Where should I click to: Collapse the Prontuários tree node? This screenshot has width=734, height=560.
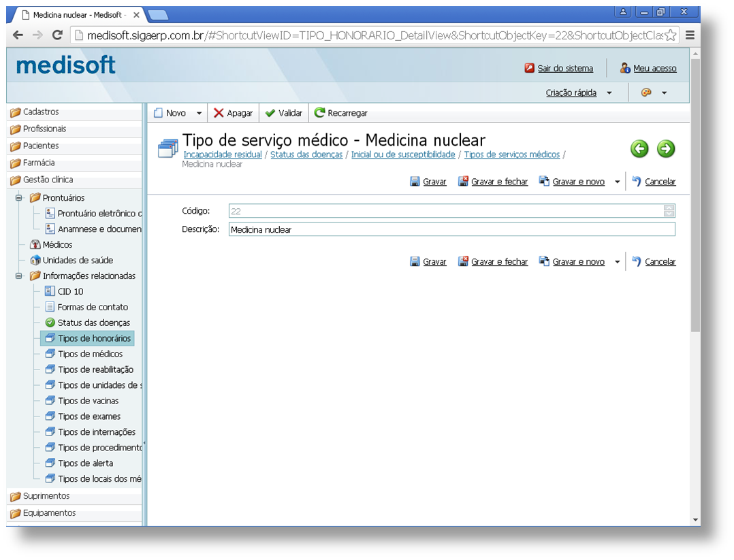(19, 198)
